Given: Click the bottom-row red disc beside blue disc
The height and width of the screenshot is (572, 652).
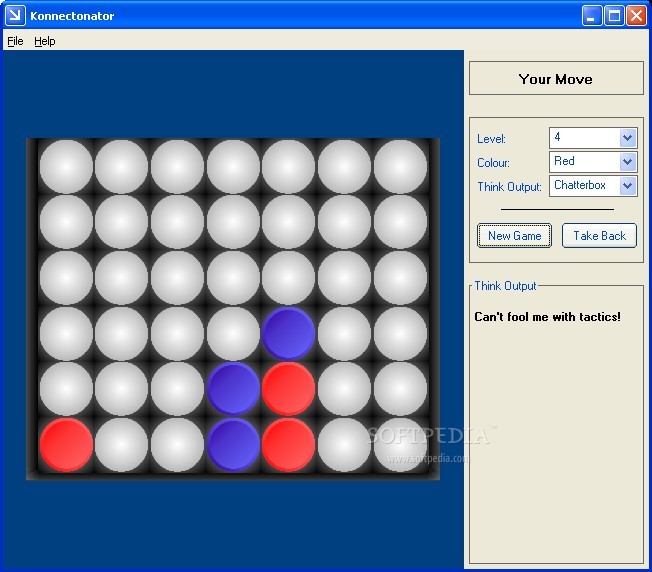Looking at the screenshot, I should click(x=288, y=445).
